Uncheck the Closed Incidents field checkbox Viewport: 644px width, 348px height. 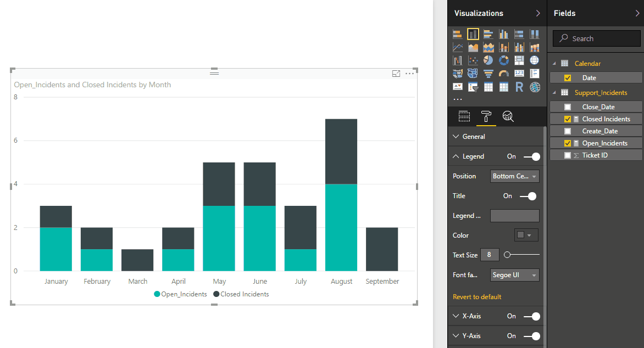(x=568, y=119)
